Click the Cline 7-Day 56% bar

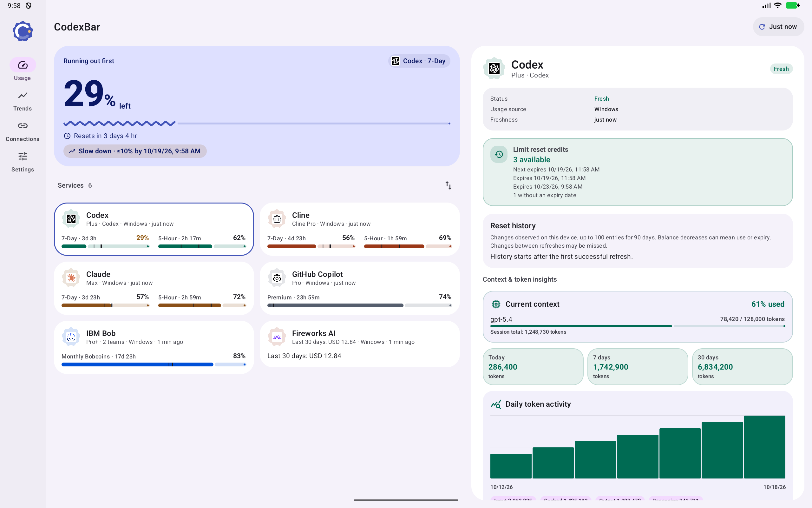point(311,246)
